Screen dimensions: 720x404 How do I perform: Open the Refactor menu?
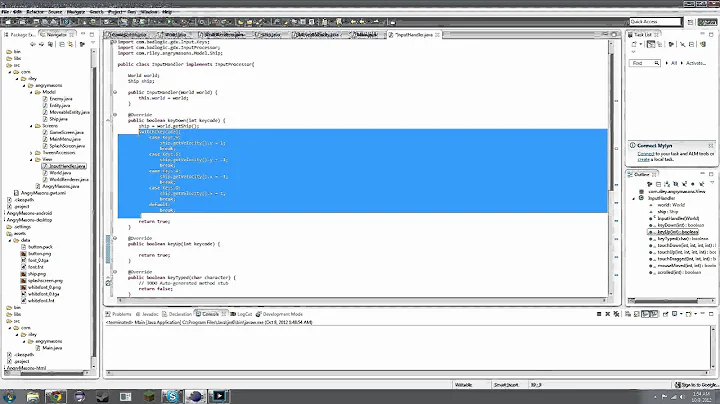coord(35,12)
